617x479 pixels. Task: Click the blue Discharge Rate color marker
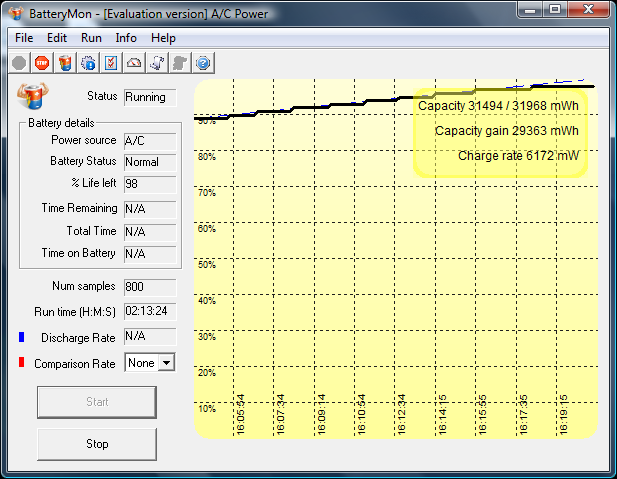(21, 337)
